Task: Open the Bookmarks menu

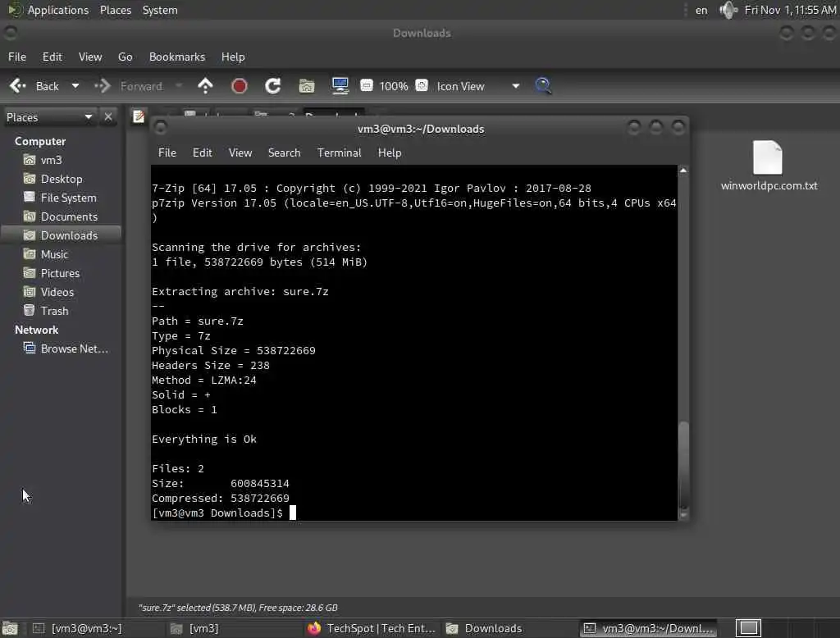Action: tap(177, 57)
